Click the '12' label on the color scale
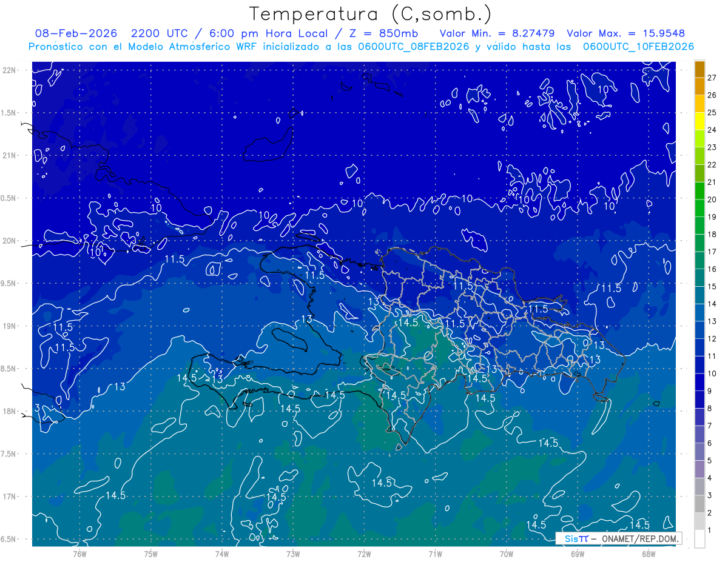 click(x=712, y=339)
